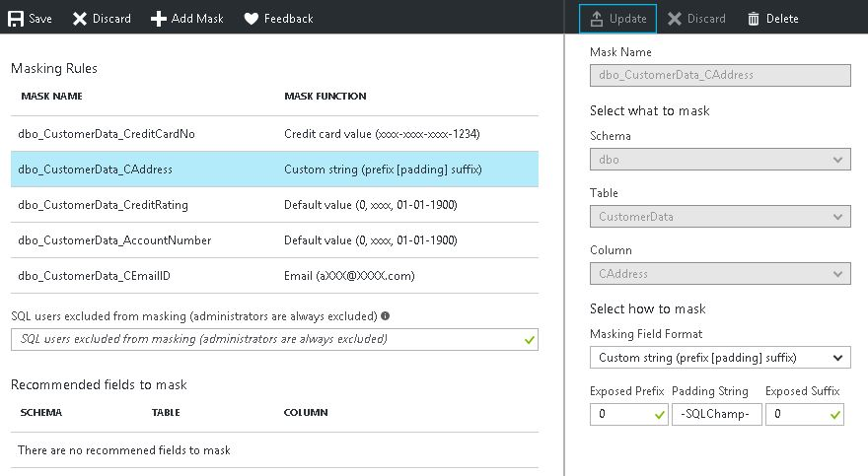Click the Default value cell for CreditRating
Screen dimensions: 868x476
point(371,205)
